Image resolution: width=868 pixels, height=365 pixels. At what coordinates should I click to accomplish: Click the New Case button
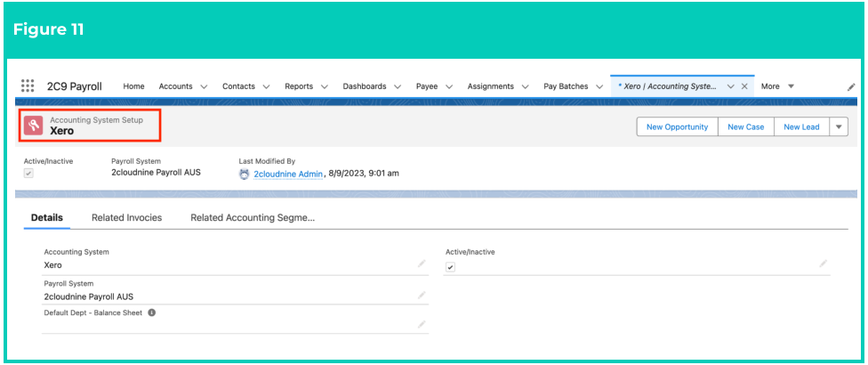(x=745, y=126)
